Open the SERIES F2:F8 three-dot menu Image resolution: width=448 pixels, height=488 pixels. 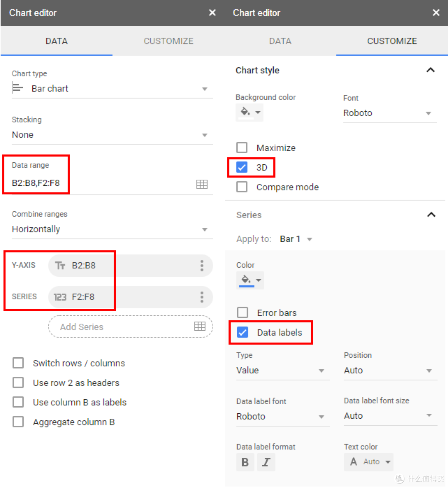click(202, 297)
